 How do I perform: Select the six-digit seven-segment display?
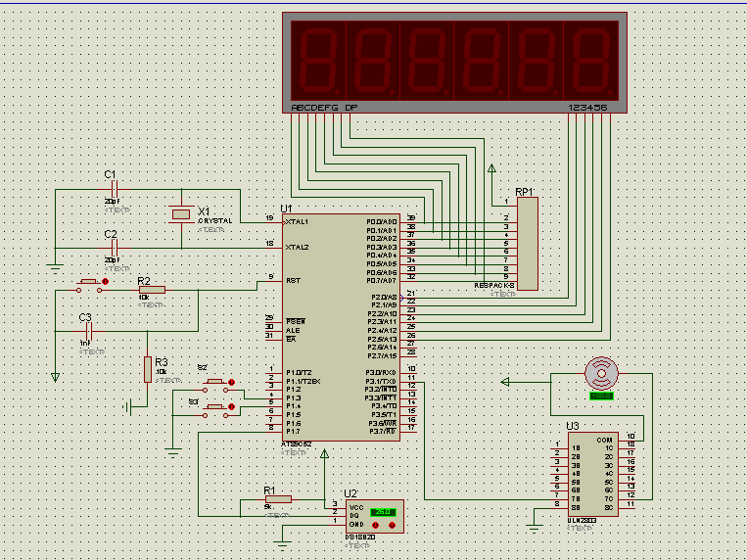pyautogui.click(x=454, y=63)
